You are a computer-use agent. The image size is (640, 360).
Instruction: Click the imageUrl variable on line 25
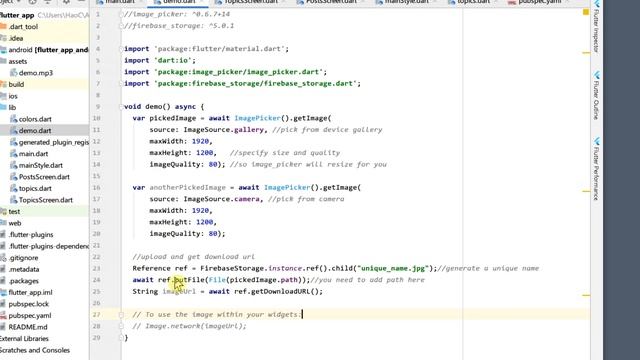coord(179,291)
